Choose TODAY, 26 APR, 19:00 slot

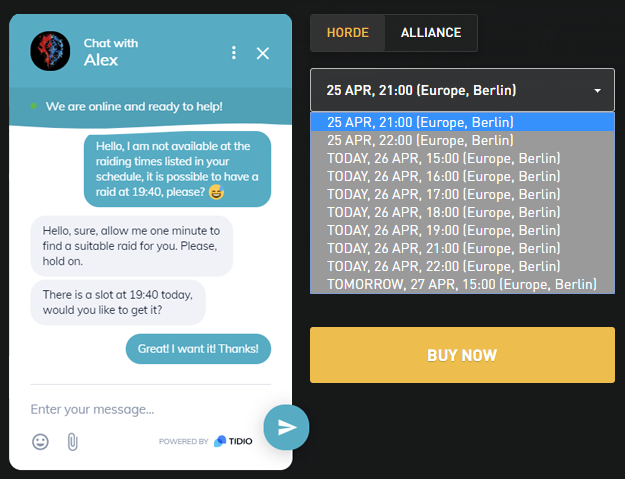pos(462,230)
